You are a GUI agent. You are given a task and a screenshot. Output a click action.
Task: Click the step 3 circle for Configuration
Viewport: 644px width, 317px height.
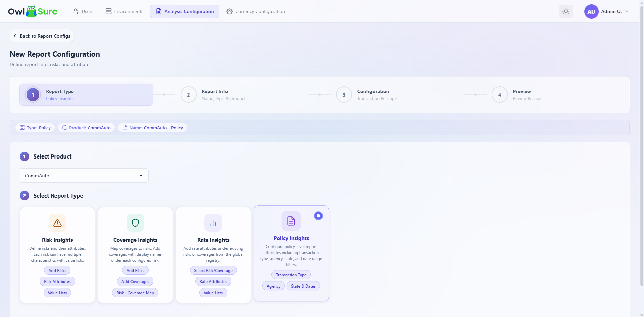[344, 95]
